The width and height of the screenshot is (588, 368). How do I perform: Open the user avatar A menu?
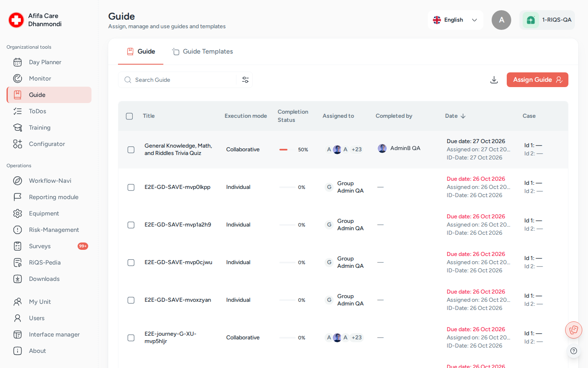(x=501, y=20)
